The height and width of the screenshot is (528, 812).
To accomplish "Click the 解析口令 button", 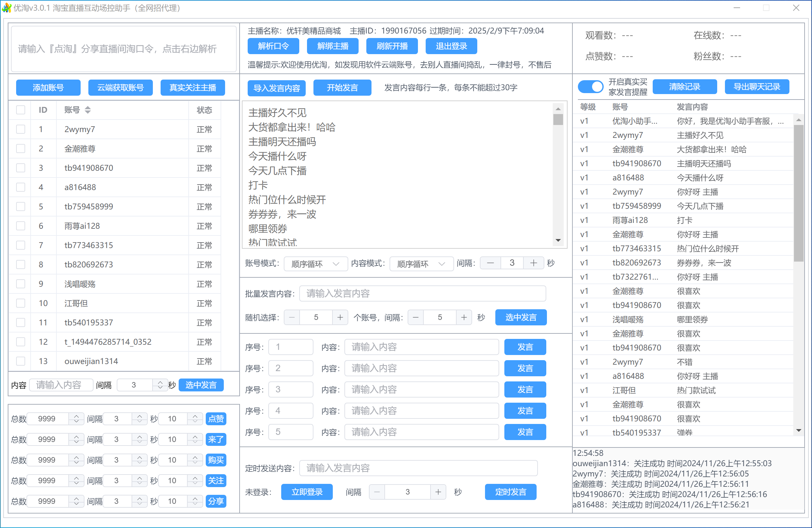I will [x=273, y=46].
